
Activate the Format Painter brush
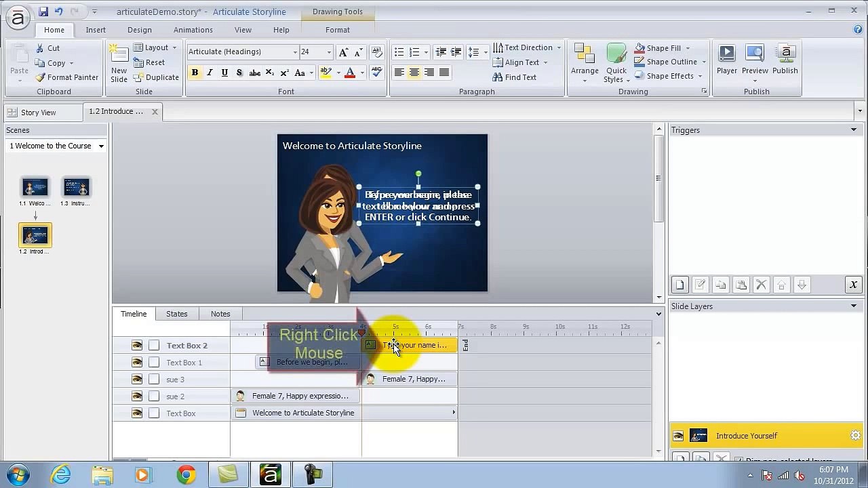tap(67, 77)
